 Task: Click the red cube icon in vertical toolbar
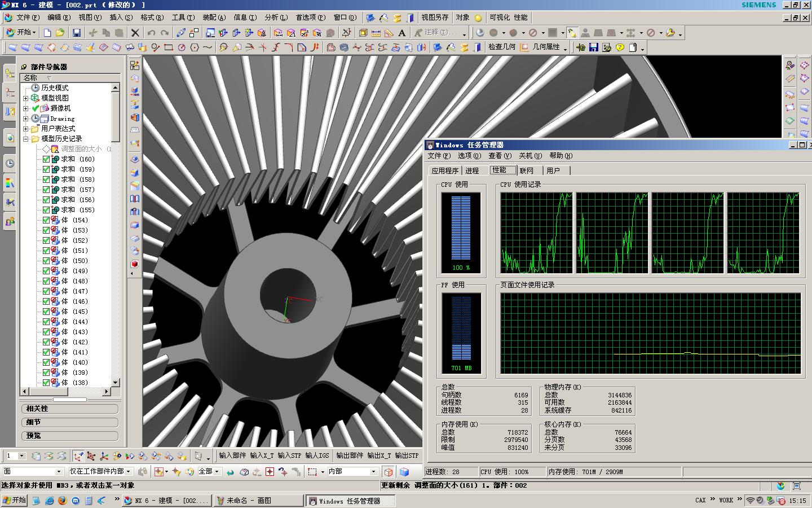[x=135, y=264]
